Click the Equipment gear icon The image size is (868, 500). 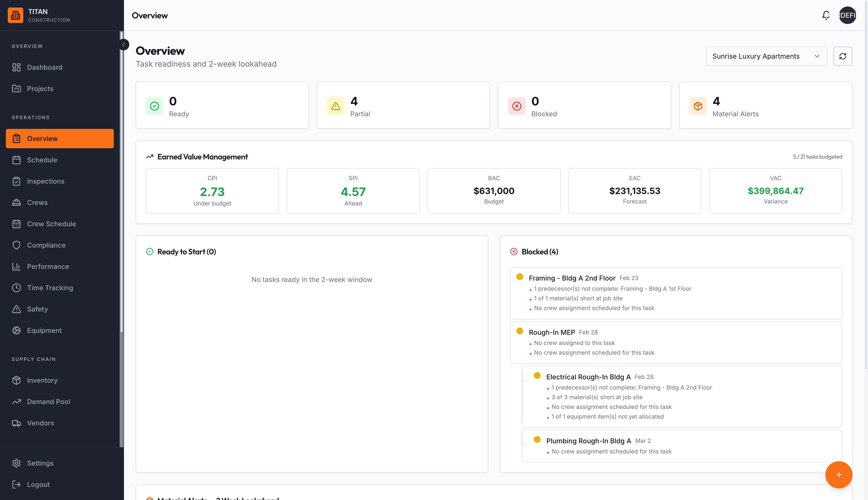(x=16, y=330)
